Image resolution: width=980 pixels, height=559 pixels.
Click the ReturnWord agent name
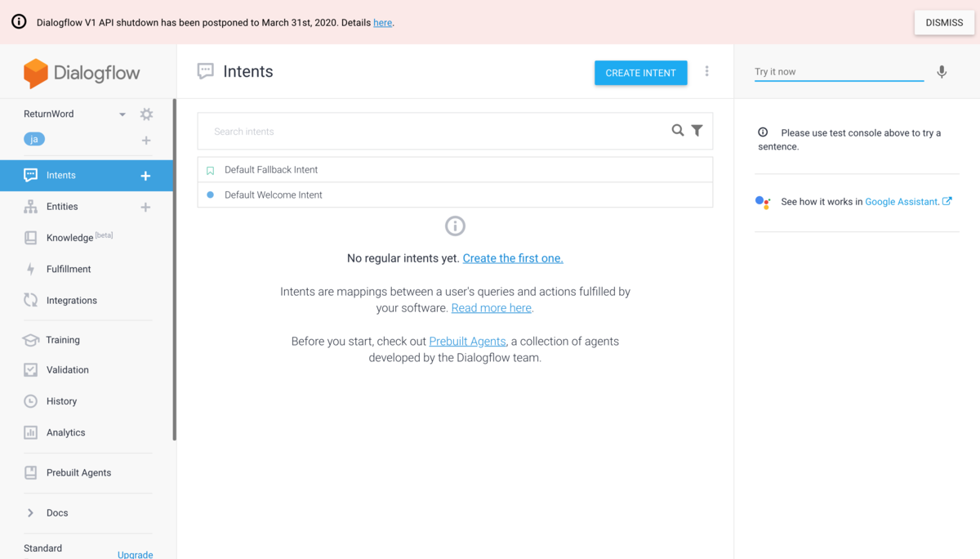[49, 114]
